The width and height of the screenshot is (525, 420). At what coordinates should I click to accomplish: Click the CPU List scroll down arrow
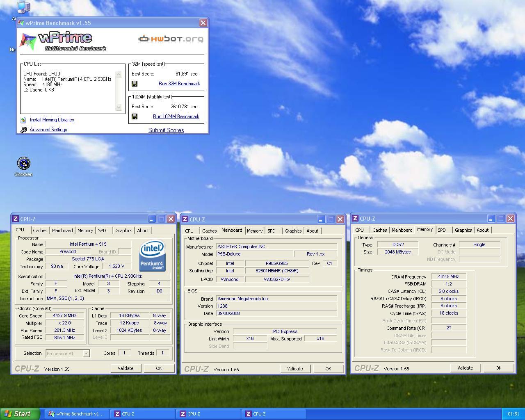(x=119, y=107)
